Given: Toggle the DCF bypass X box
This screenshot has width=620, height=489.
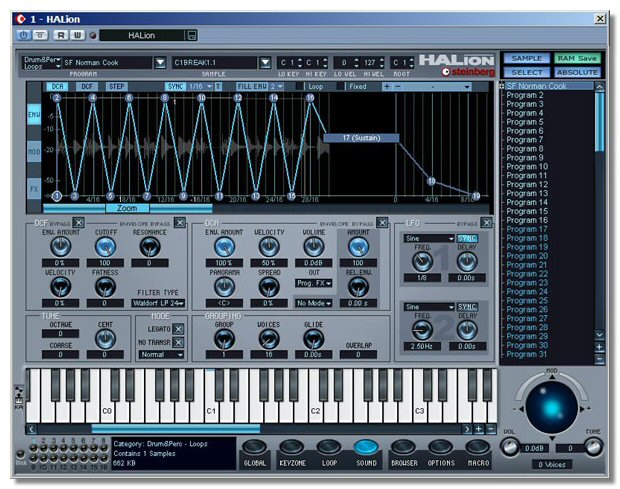Looking at the screenshot, I should 78,223.
